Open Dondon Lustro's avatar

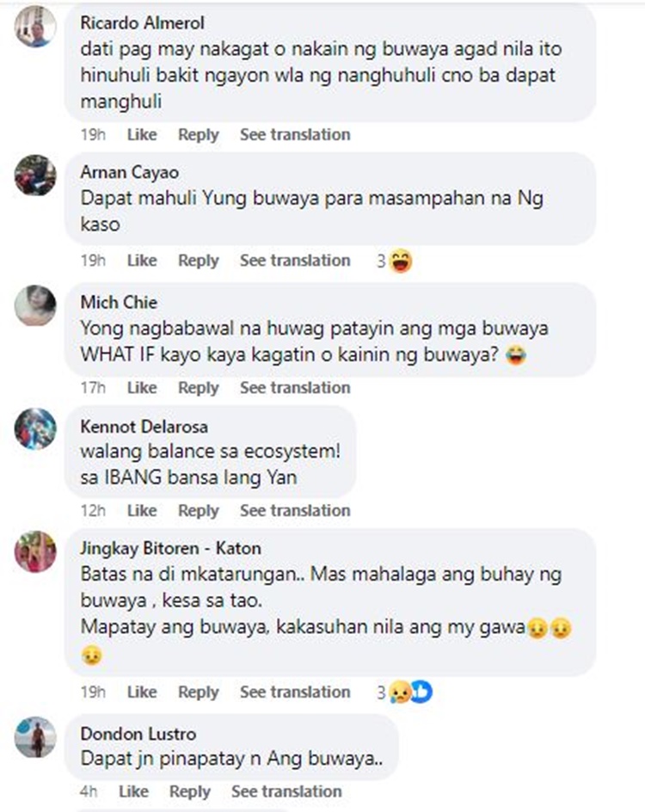pos(35,737)
